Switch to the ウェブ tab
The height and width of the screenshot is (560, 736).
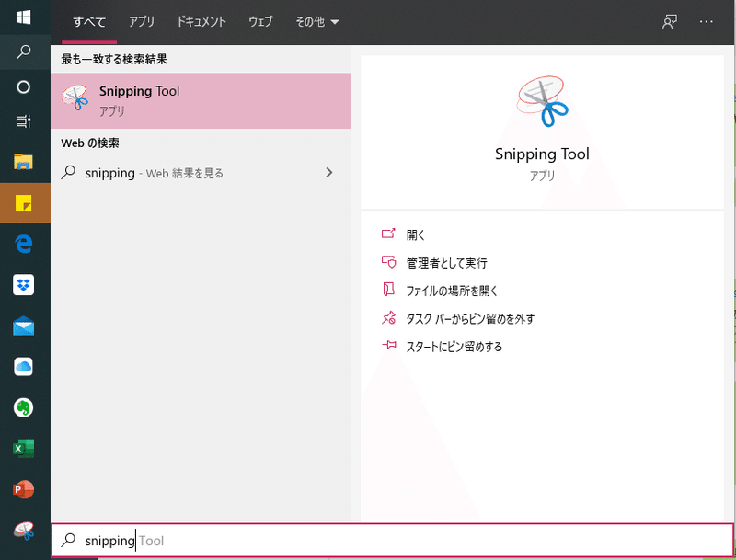tap(260, 21)
